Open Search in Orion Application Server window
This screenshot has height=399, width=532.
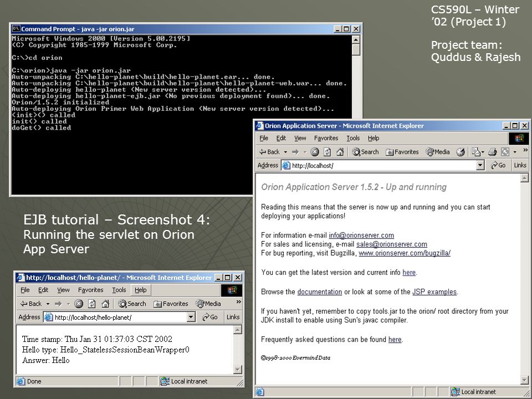(365, 152)
